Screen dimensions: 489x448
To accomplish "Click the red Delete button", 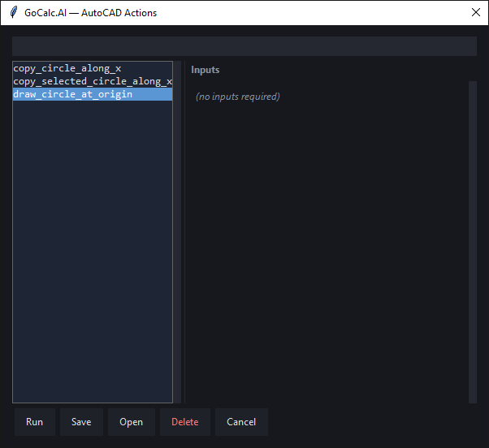I will click(185, 422).
